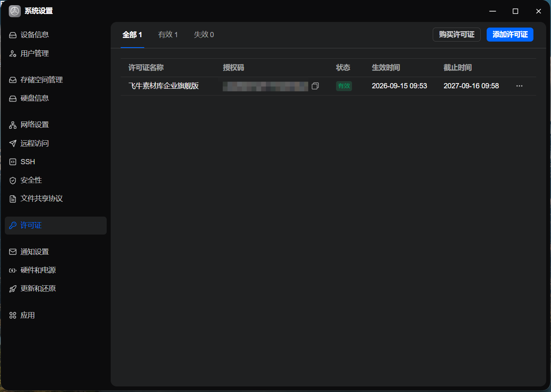Click the hard disk info icon
This screenshot has width=551, height=392.
(x=13, y=98)
